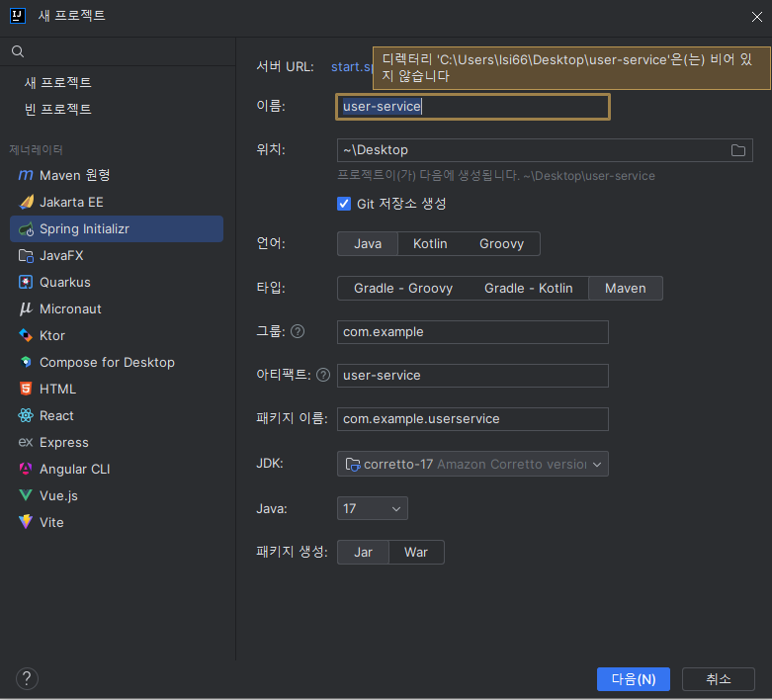
Task: Select the Ktor generator
Action: coord(117,335)
